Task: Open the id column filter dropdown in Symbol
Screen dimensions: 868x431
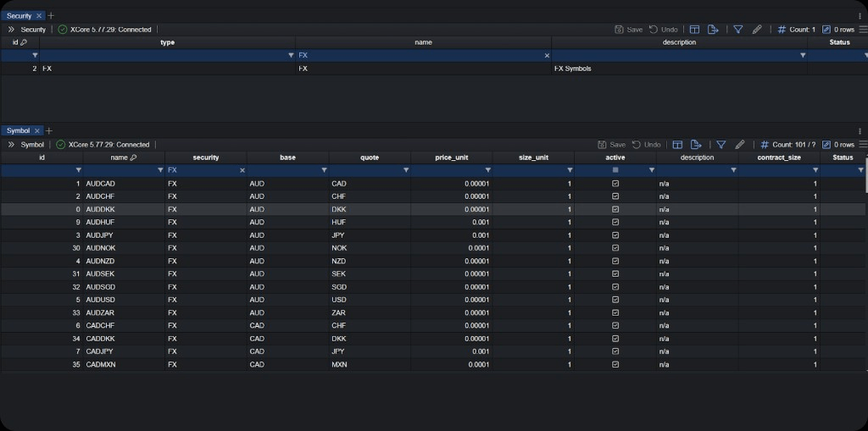Action: 78,170
